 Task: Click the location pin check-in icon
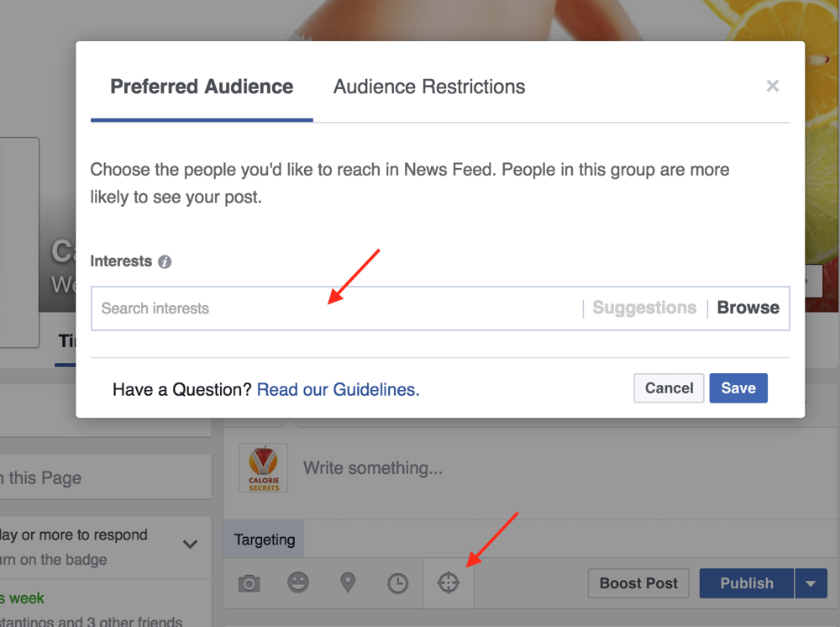348,583
